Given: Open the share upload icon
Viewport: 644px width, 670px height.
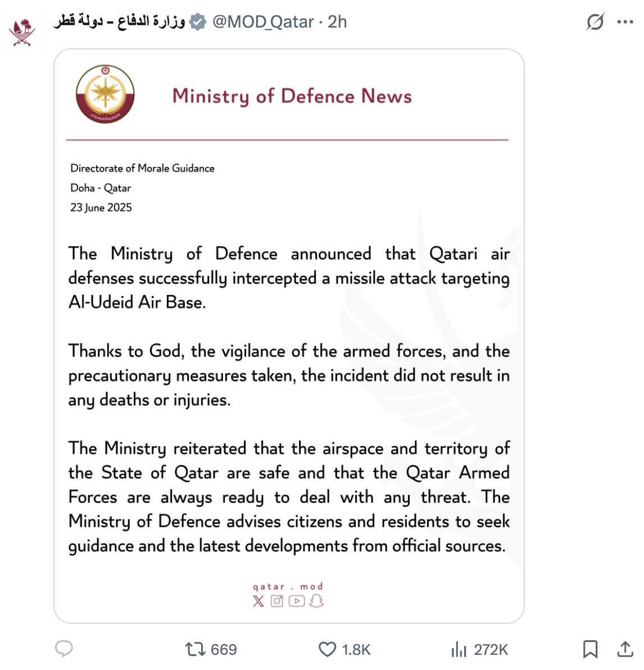Looking at the screenshot, I should click(625, 649).
